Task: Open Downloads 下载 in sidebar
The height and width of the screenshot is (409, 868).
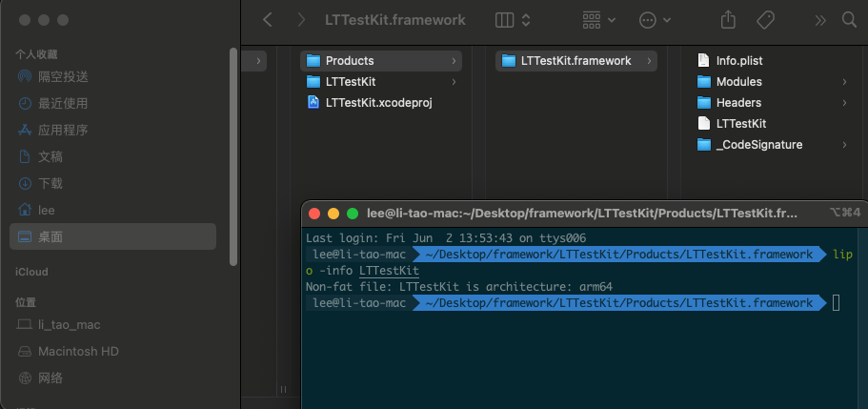Action: click(x=113, y=183)
